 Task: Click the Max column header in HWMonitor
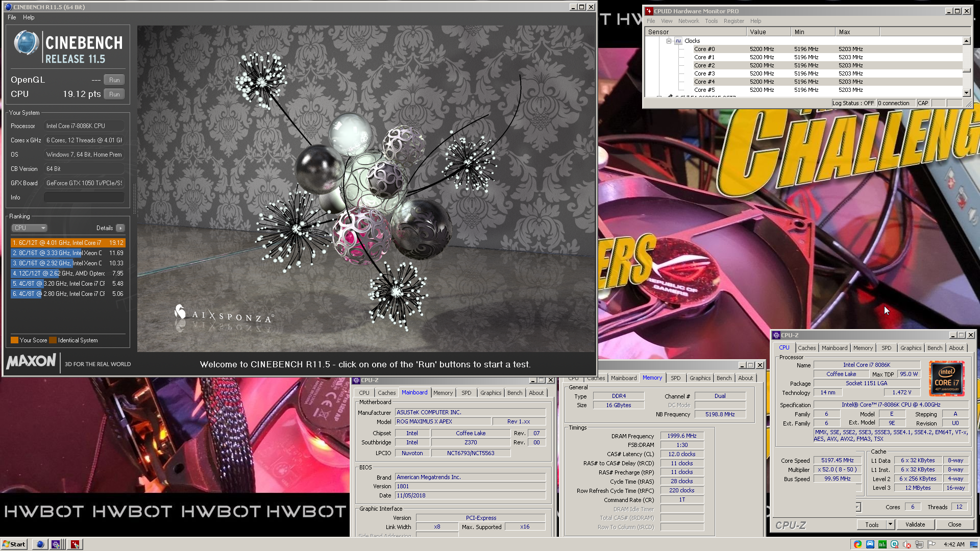(857, 32)
